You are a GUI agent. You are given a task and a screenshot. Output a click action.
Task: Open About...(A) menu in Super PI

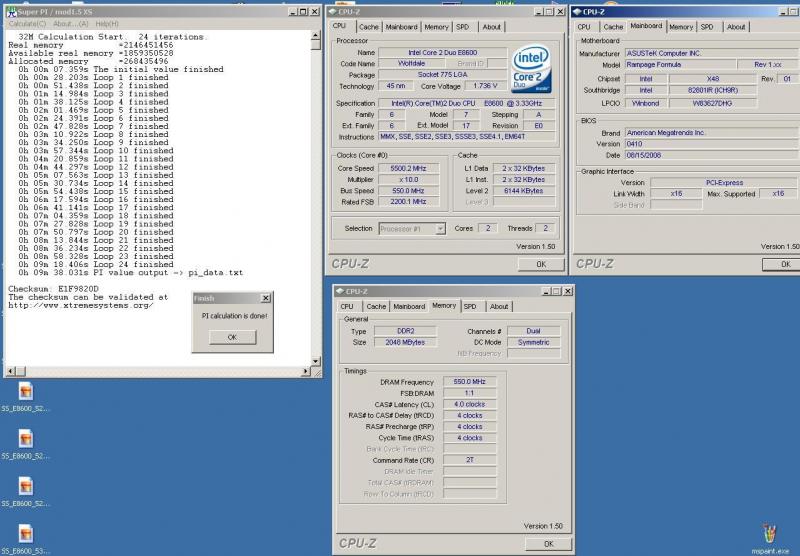click(x=70, y=23)
